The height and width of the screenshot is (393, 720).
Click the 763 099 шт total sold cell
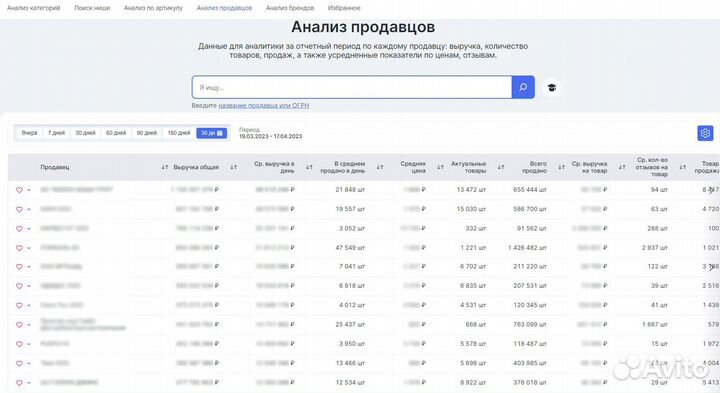pyautogui.click(x=529, y=324)
